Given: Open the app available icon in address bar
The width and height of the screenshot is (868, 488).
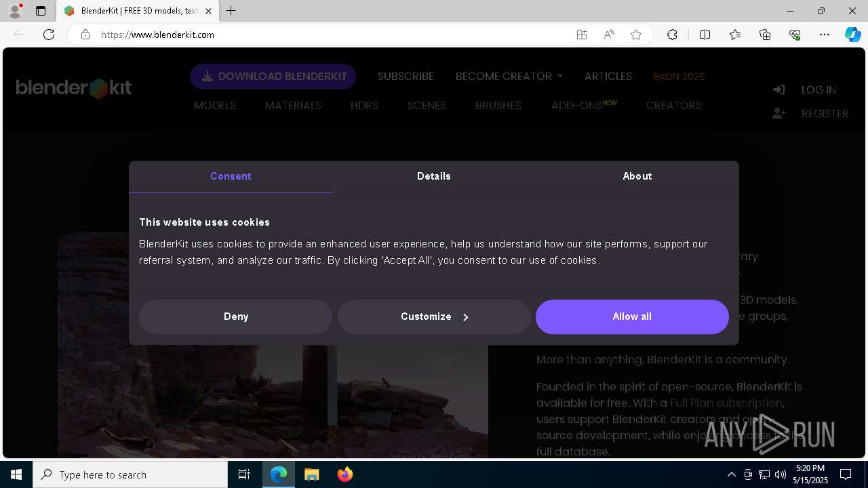Looking at the screenshot, I should [x=582, y=35].
